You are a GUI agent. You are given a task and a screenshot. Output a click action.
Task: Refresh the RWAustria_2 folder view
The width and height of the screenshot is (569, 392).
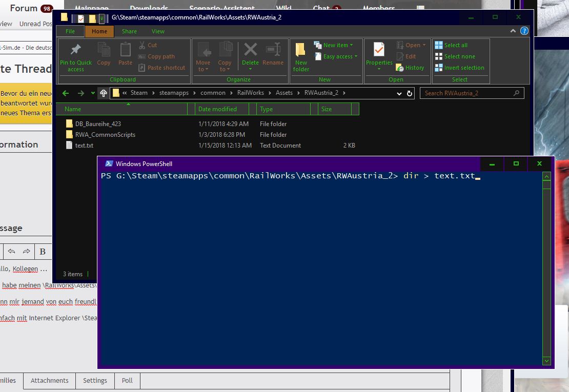pyautogui.click(x=410, y=94)
